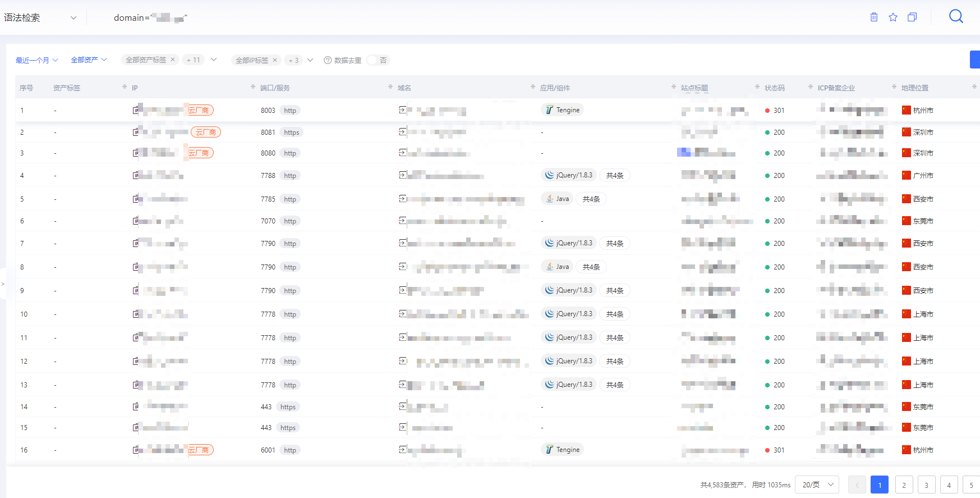Viewport: 980px width, 498px height.
Task: Click the trash icon to clear query
Action: tap(874, 17)
